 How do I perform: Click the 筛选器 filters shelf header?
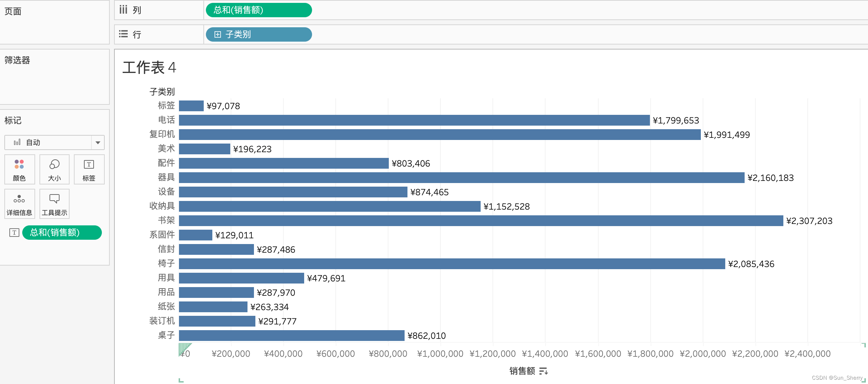pyautogui.click(x=17, y=60)
